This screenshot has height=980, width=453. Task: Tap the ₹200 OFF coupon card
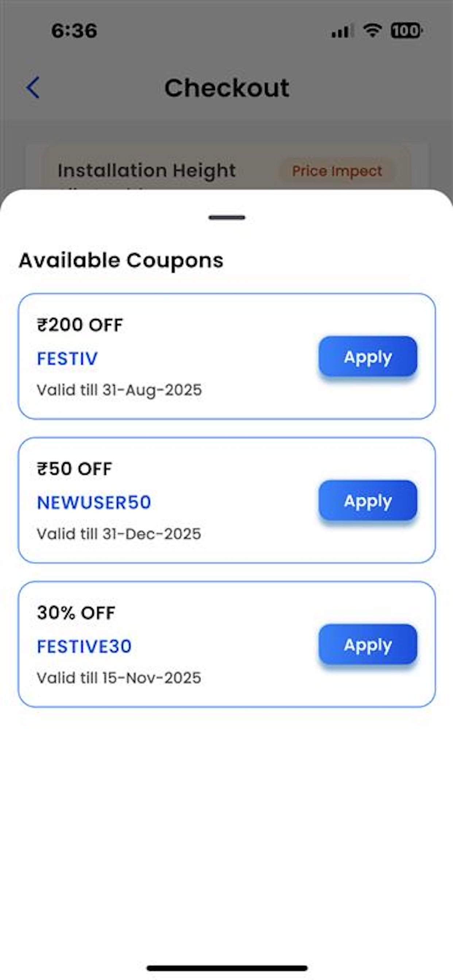coord(227,357)
